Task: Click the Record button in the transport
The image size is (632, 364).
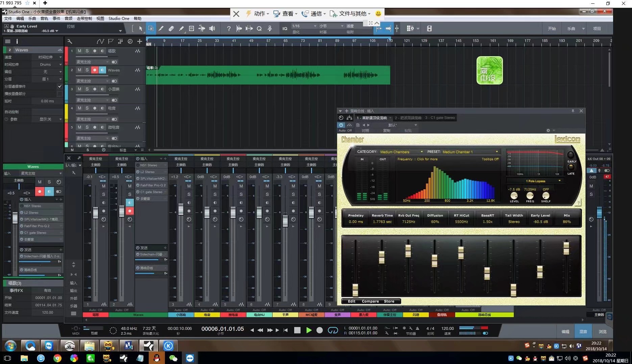Action: 319,330
